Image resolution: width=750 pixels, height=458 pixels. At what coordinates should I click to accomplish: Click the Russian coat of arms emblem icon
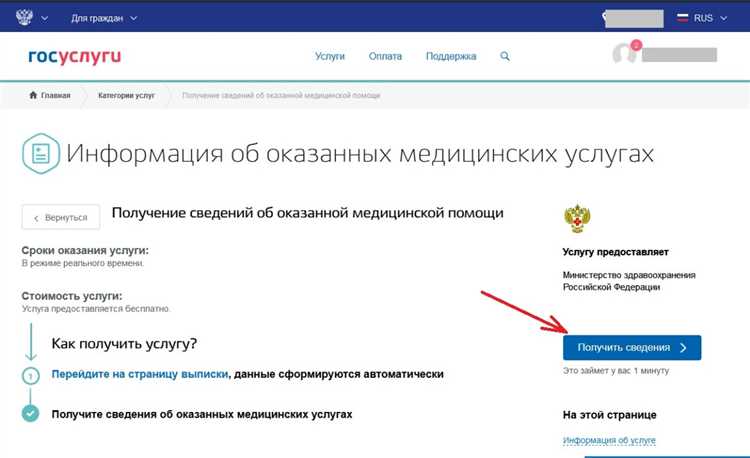(x=24, y=18)
